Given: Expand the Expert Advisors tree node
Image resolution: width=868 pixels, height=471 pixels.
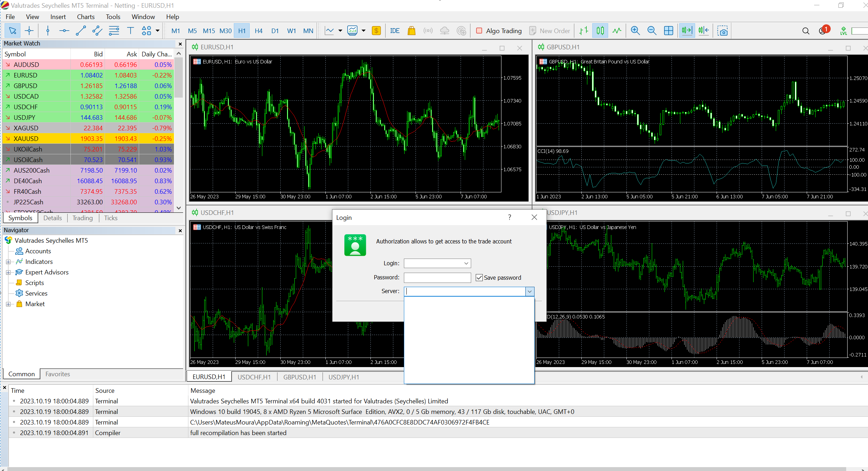Looking at the screenshot, I should 8,272.
